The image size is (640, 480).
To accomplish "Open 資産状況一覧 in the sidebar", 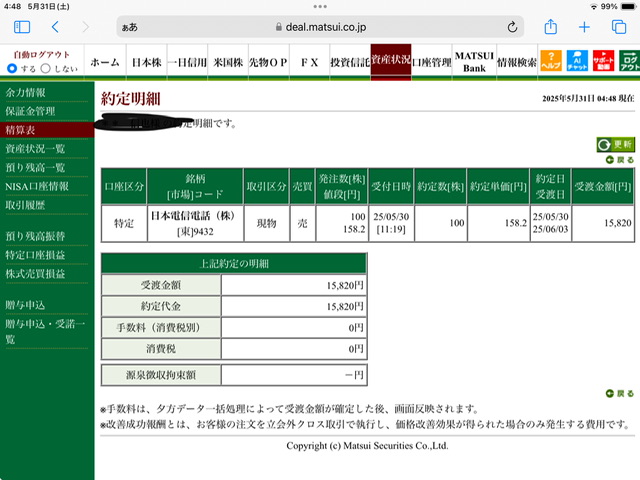I will click(35, 149).
